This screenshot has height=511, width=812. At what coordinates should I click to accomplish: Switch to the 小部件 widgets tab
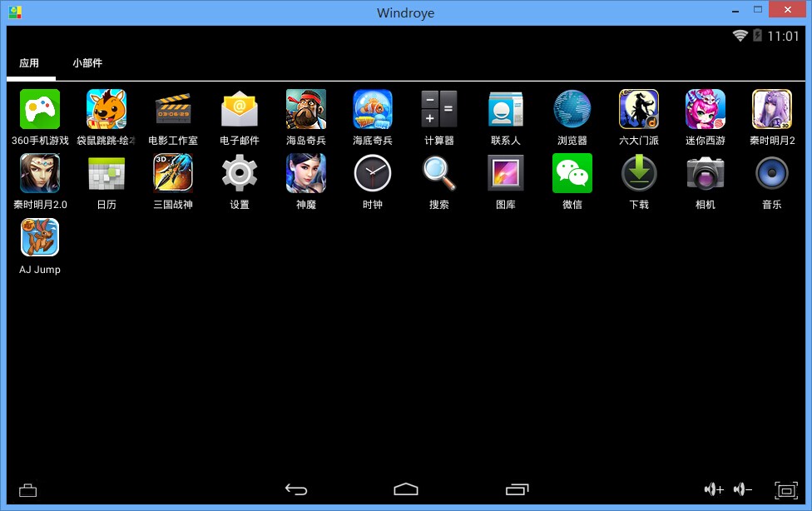(x=87, y=63)
